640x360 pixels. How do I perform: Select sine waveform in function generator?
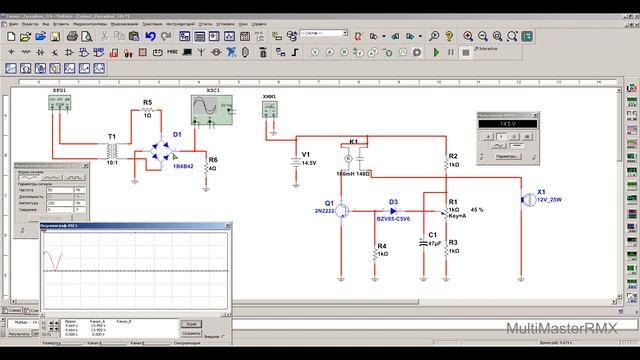pos(29,178)
